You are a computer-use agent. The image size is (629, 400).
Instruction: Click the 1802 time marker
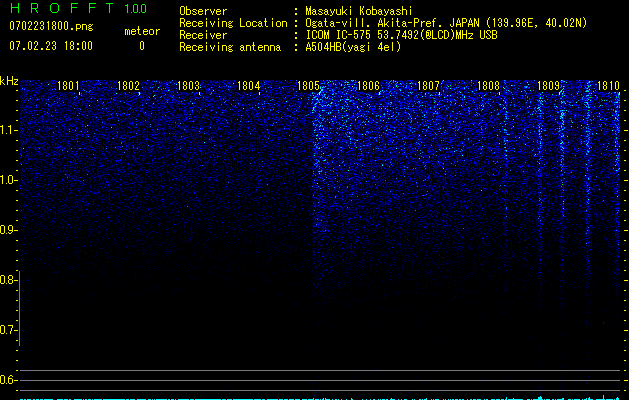(128, 86)
